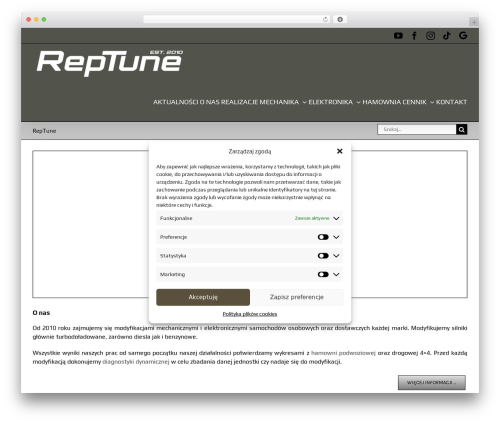Open a new browser tab
Image resolution: width=500 pixels, height=423 pixels.
pos(474,22)
